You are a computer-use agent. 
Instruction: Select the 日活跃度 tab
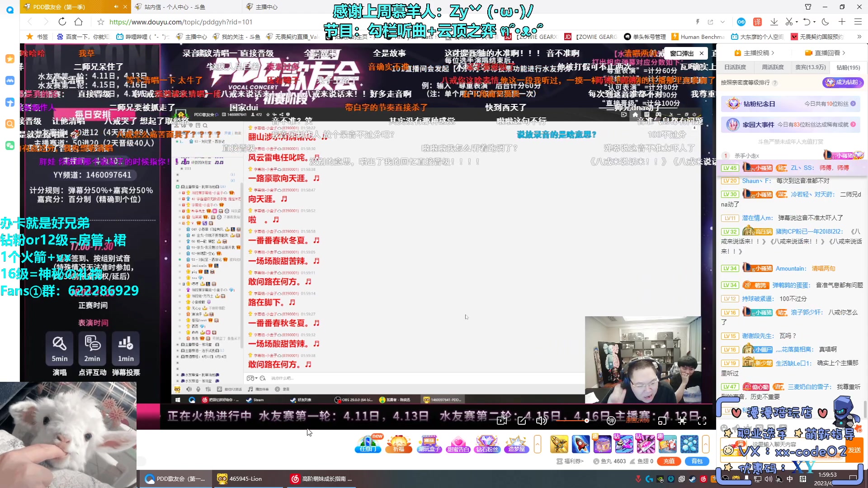(735, 67)
